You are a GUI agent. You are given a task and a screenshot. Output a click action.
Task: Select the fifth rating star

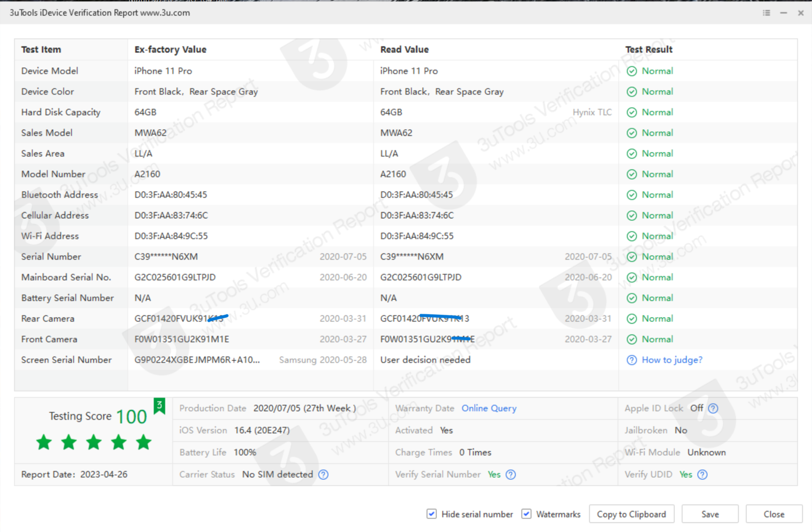[143, 442]
